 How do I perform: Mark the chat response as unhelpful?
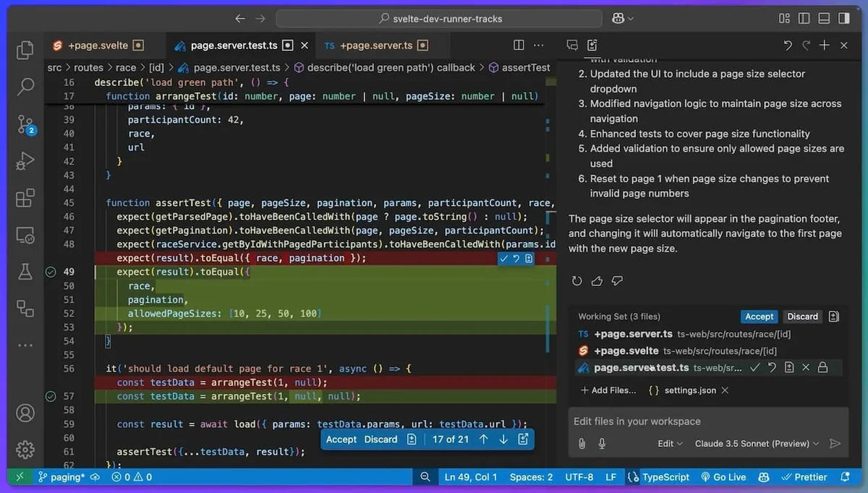click(617, 280)
